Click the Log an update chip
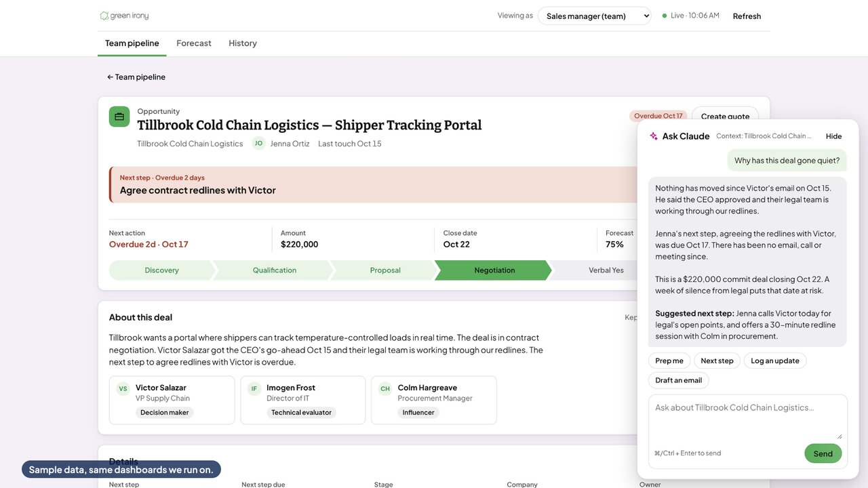868x488 pixels. coord(775,361)
